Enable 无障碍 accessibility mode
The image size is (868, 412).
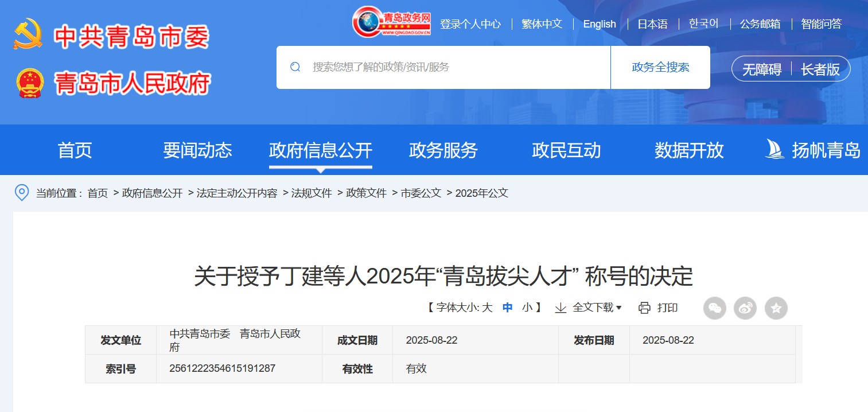(762, 69)
